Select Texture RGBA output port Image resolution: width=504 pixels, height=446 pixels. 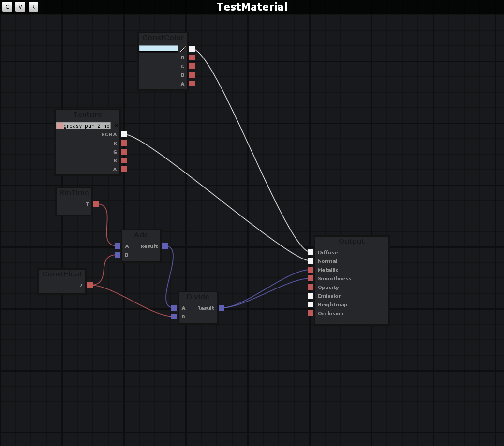[124, 134]
